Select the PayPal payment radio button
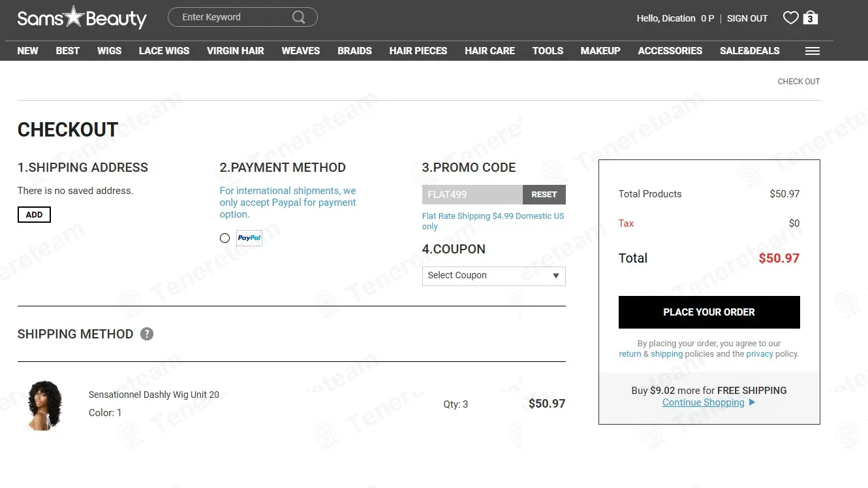868x488 pixels. coord(225,238)
